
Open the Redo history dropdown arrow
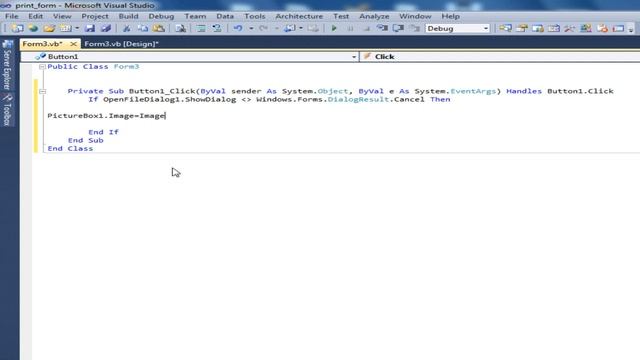(276, 29)
